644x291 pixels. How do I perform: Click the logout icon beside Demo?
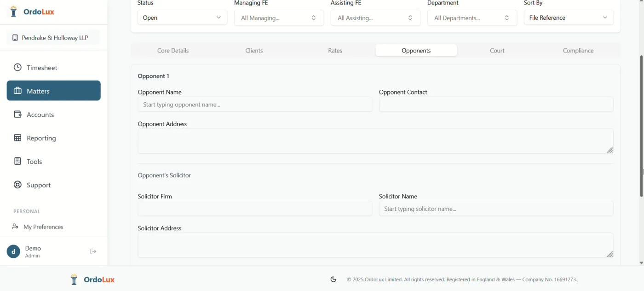tap(93, 251)
